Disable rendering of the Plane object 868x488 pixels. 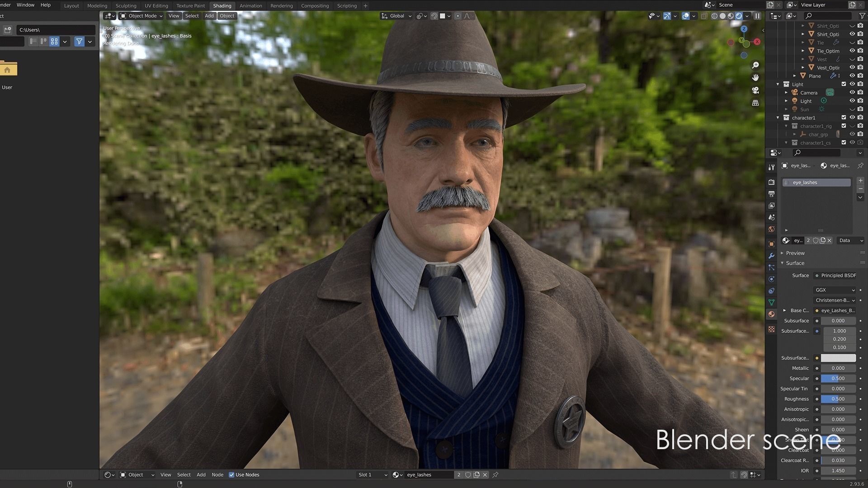860,76
